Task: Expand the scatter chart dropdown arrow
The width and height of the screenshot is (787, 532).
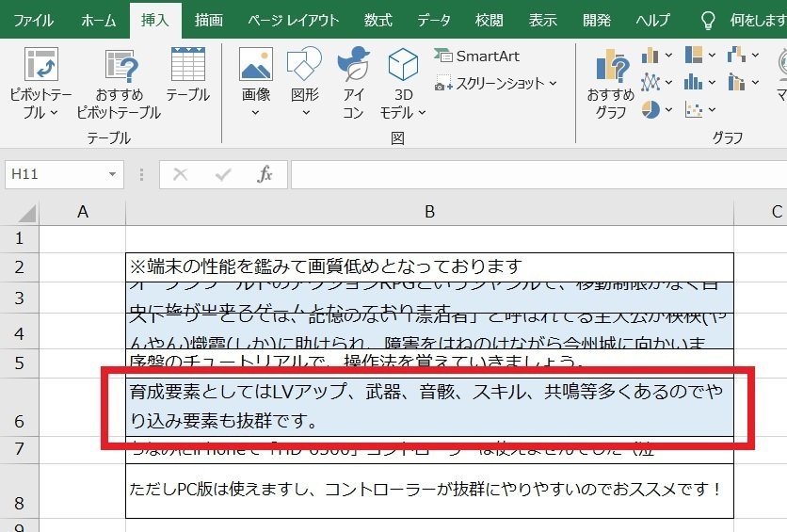Action: pos(713,109)
